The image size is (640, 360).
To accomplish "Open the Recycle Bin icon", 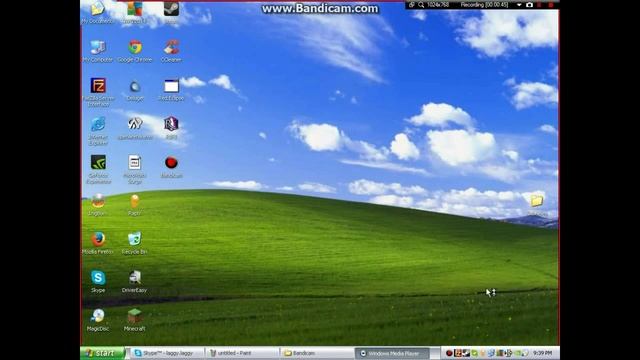I will (x=134, y=243).
